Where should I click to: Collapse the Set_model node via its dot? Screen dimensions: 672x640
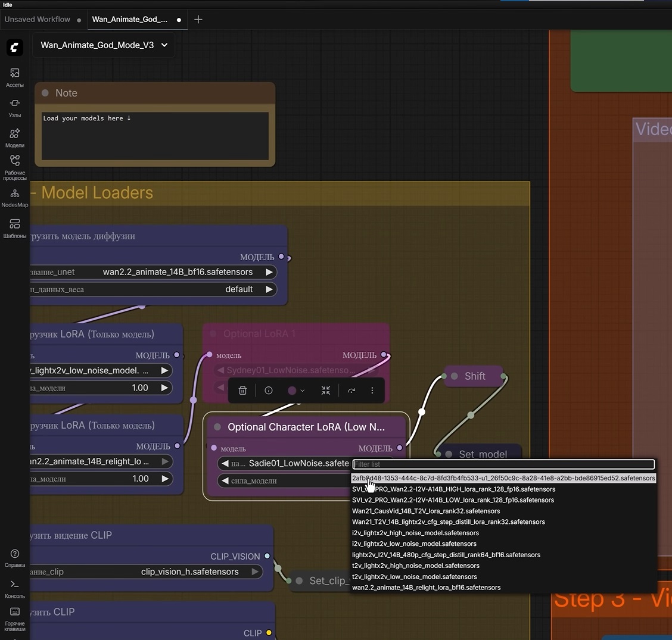click(449, 454)
